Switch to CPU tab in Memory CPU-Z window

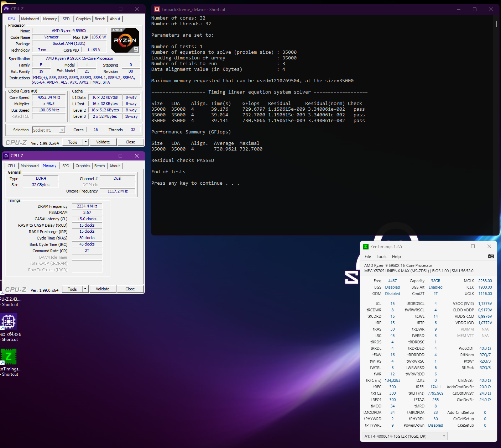click(11, 166)
